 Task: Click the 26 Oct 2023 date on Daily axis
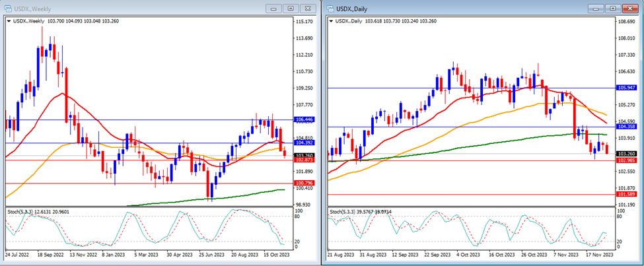click(533, 253)
